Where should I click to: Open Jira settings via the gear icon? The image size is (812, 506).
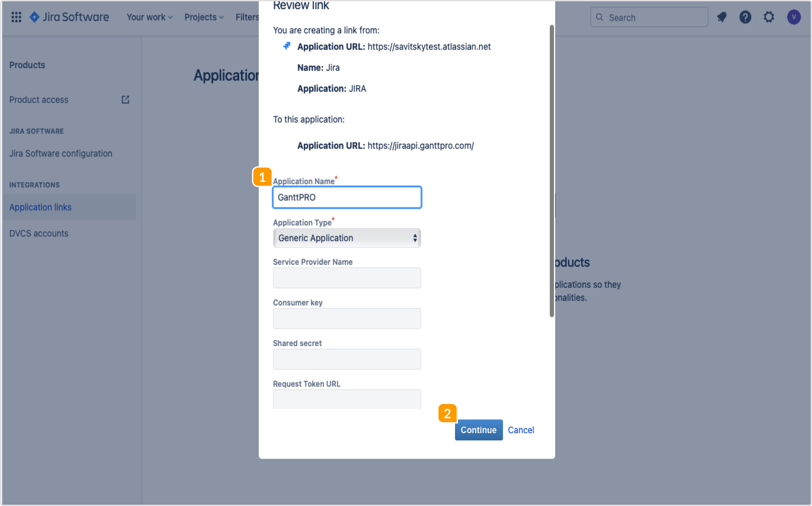pyautogui.click(x=769, y=17)
